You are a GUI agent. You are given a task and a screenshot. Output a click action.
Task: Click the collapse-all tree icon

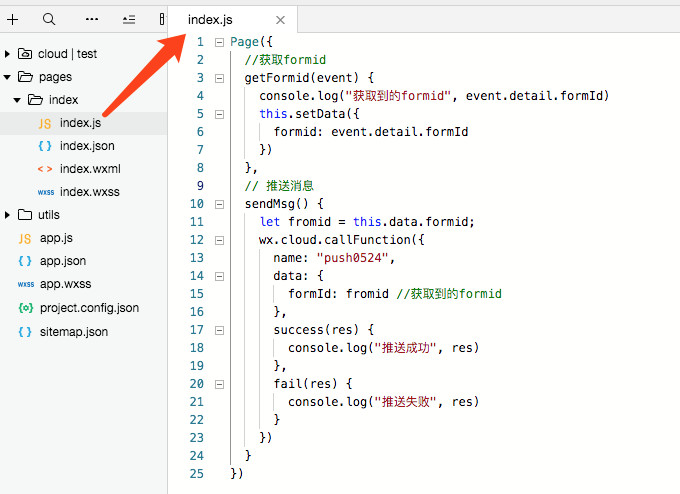tap(129, 19)
